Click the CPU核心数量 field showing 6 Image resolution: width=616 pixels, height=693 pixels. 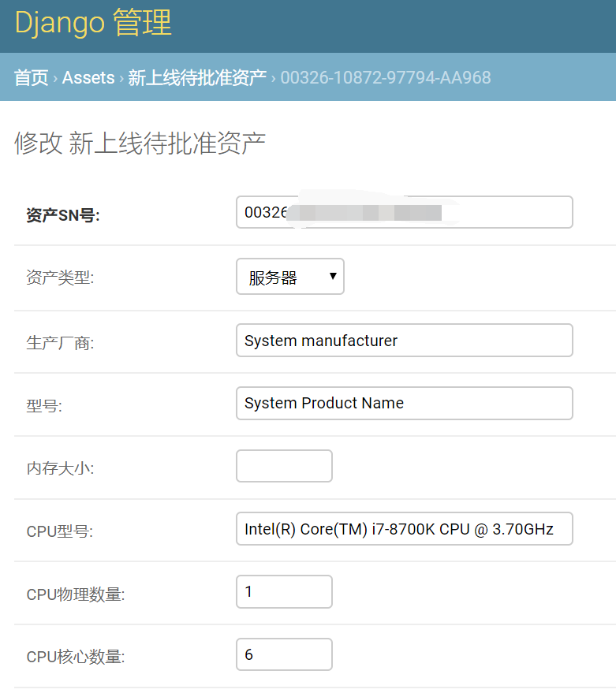coord(284,654)
